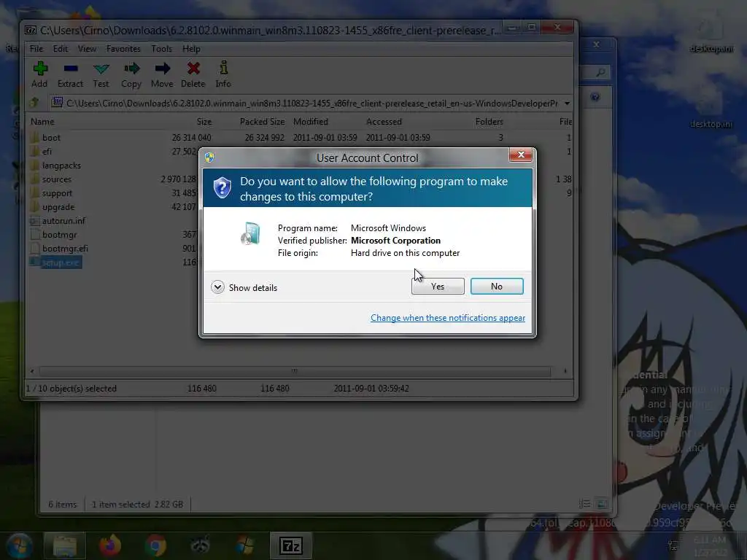Click No in User Account Control
747x560 pixels.
tap(497, 286)
